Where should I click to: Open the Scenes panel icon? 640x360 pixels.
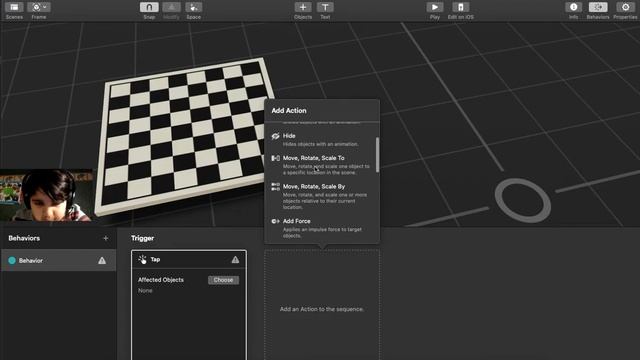pos(14,7)
